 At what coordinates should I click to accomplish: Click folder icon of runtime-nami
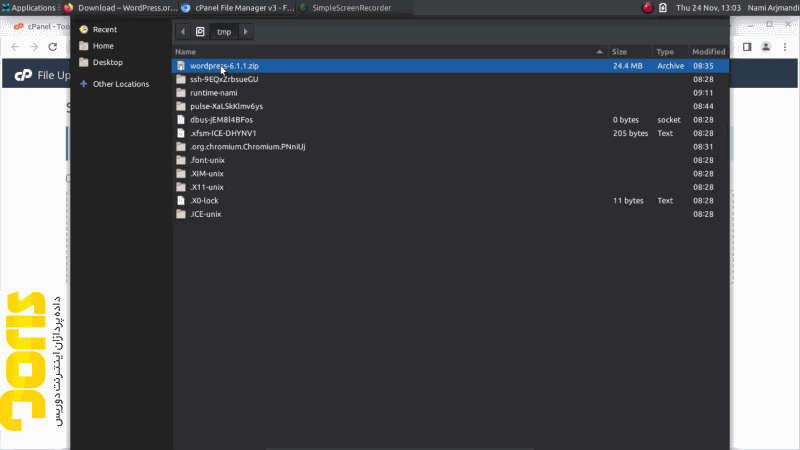181,93
